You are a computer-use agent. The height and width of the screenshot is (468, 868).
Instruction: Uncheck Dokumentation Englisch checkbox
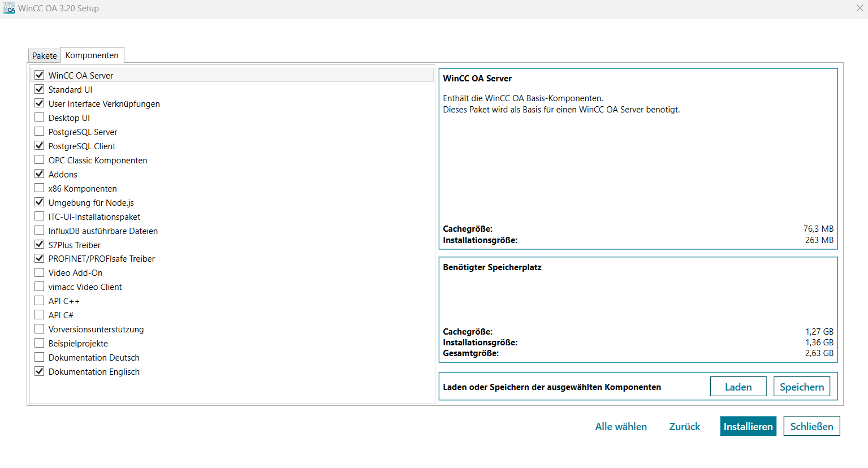[x=40, y=371]
